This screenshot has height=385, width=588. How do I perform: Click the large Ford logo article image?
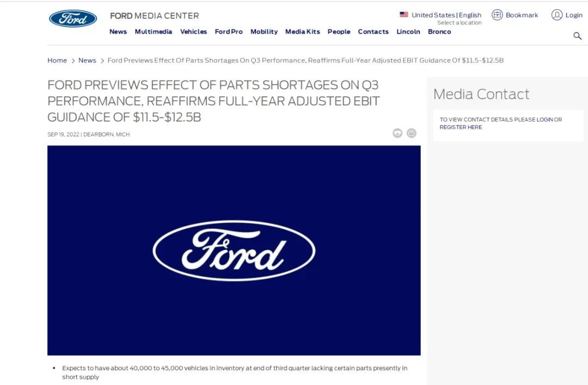click(x=234, y=251)
